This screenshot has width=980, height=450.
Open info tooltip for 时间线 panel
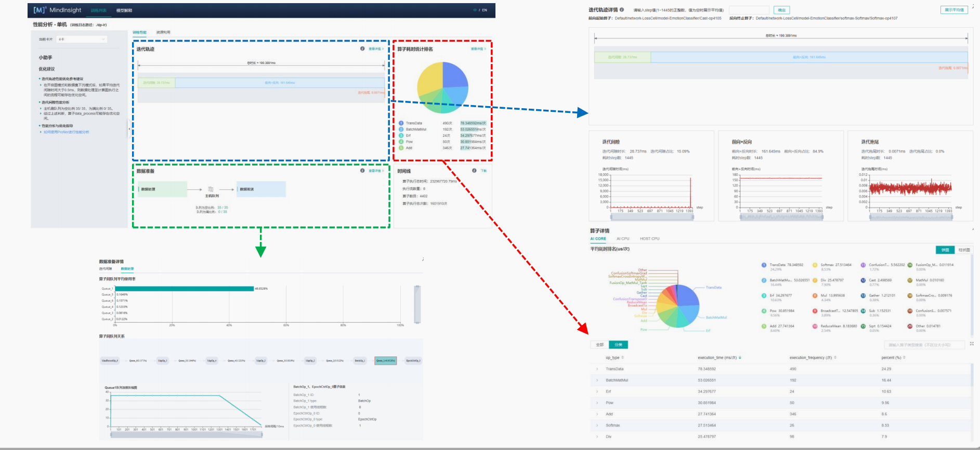pyautogui.click(x=474, y=171)
